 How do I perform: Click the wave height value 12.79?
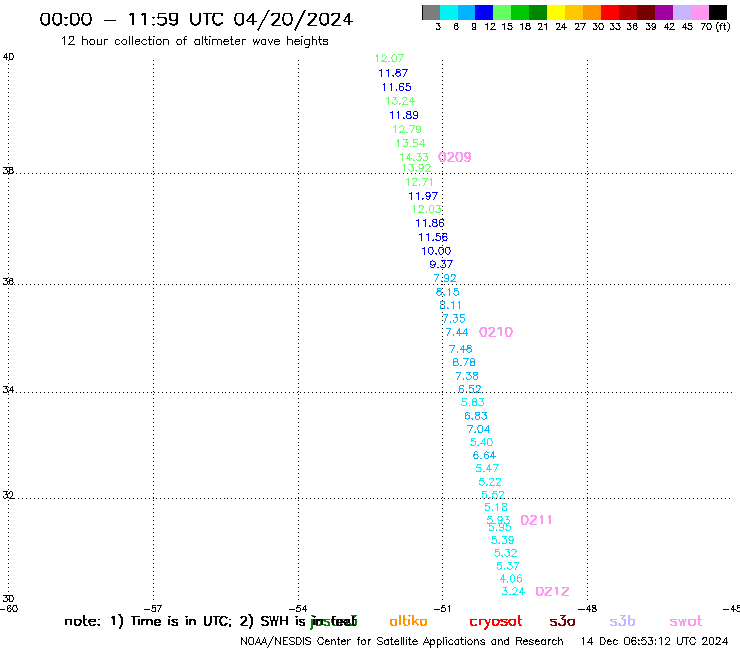coord(407,129)
